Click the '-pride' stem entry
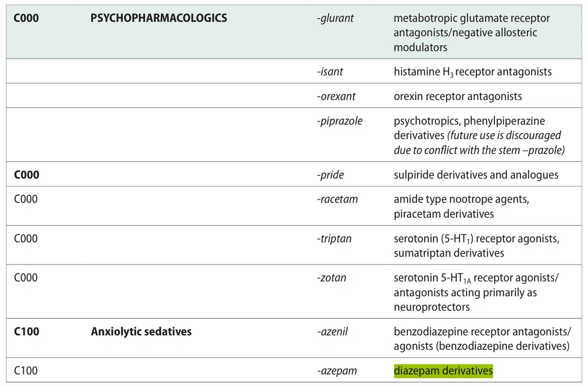588x387 pixels. [x=330, y=175]
